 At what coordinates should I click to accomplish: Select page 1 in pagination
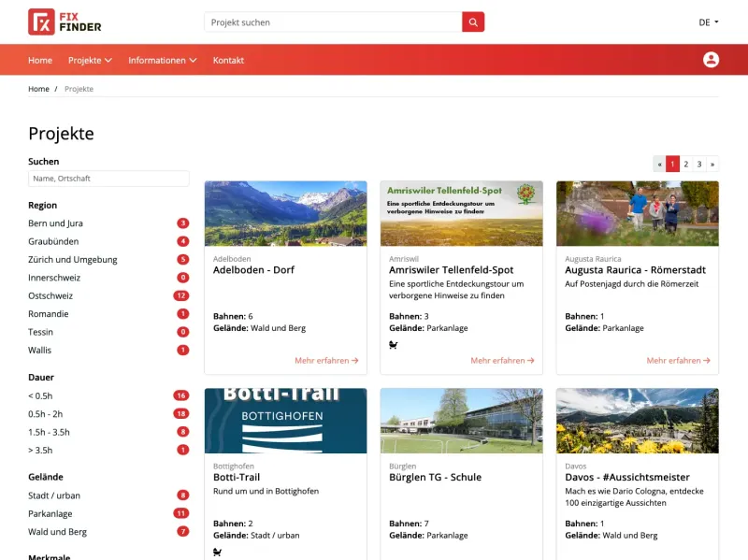tap(672, 165)
